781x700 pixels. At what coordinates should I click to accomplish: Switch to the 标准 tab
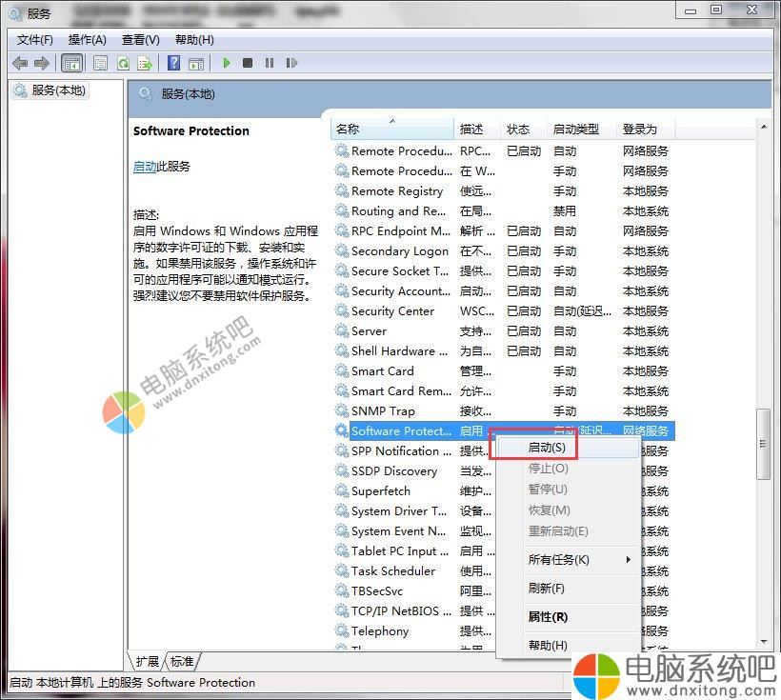(182, 662)
